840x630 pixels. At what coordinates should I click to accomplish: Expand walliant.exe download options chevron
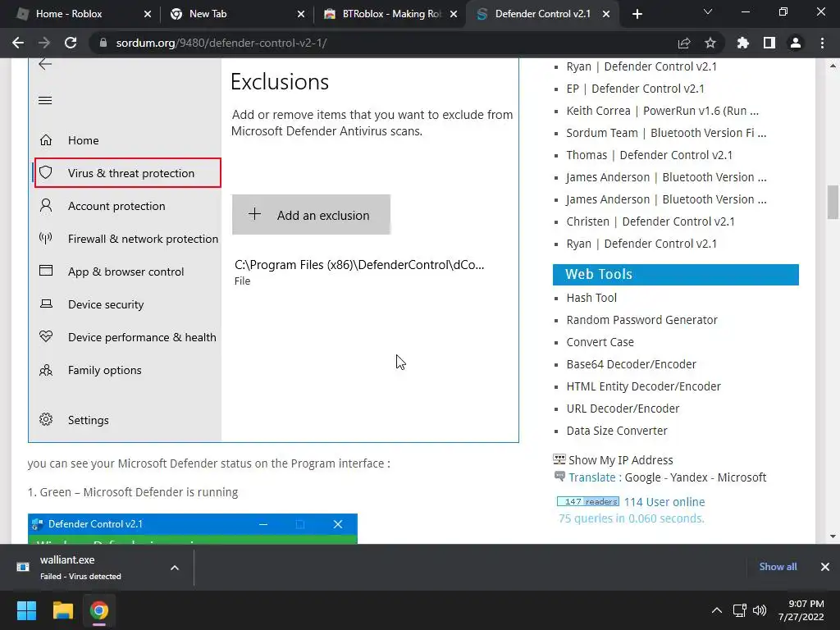click(x=175, y=568)
